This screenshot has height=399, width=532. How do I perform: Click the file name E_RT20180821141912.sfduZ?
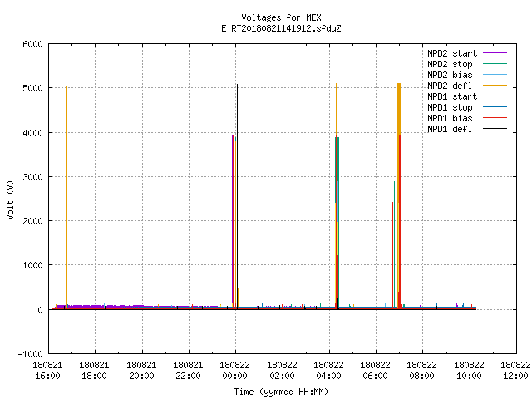click(281, 28)
